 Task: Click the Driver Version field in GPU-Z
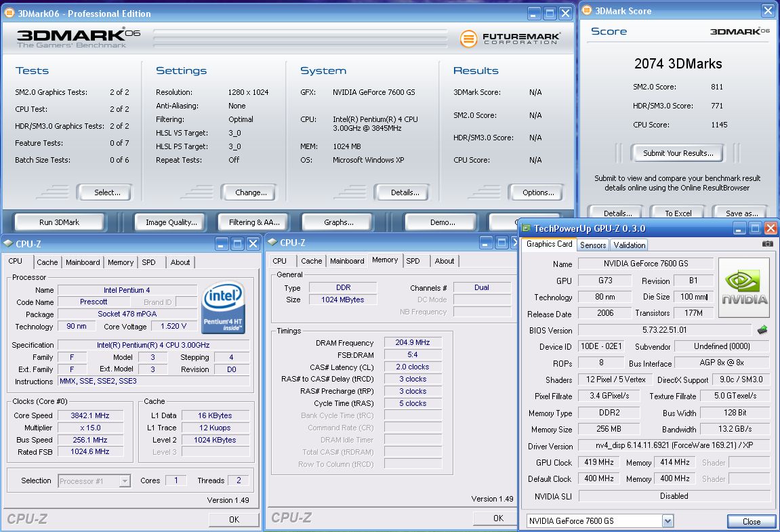coord(674,445)
